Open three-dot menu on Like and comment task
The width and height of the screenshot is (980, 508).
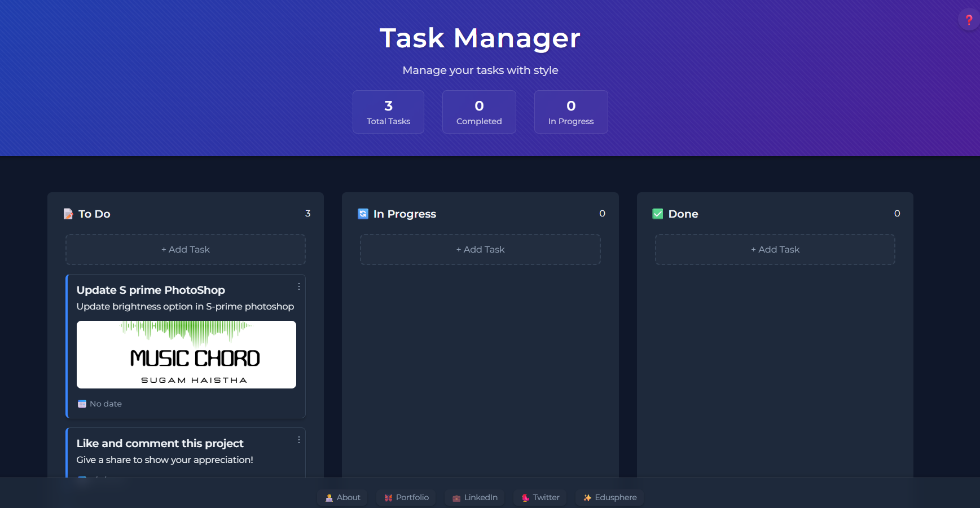tap(298, 440)
